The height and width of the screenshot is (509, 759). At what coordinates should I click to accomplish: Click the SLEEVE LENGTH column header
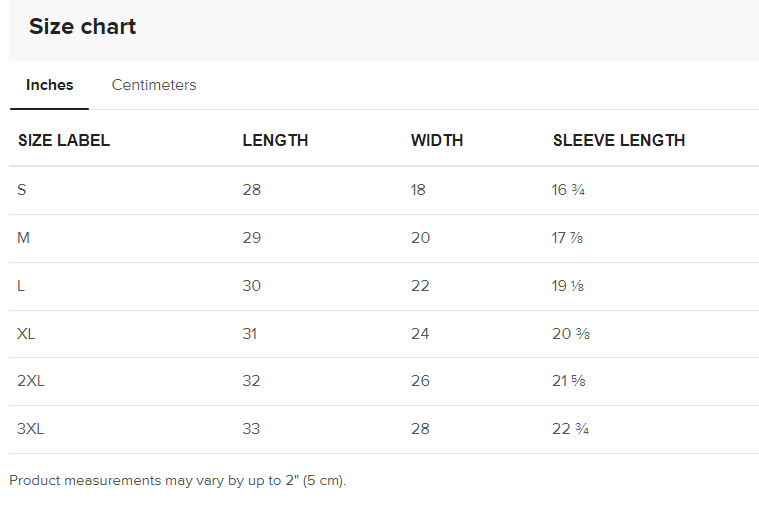(x=619, y=141)
